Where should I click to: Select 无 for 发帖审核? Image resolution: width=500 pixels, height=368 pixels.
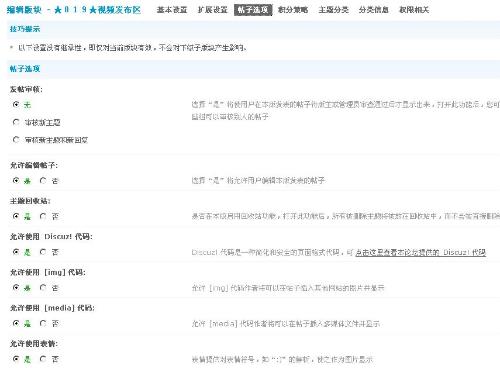[16, 104]
